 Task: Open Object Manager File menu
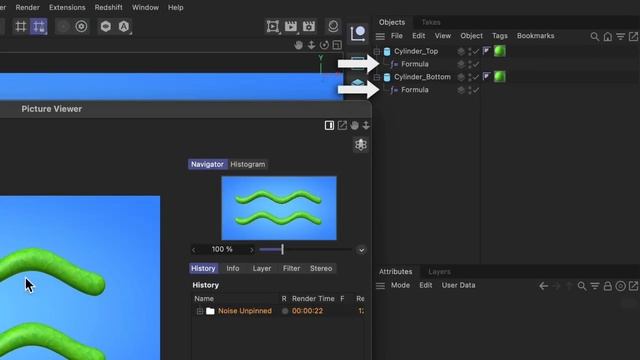[397, 36]
